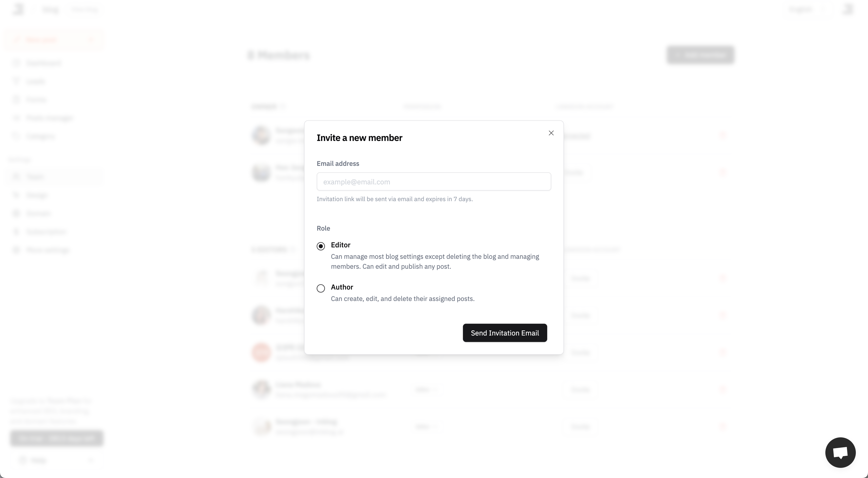
Task: Click the gray upgrade plan button in sidebar
Action: click(56, 438)
